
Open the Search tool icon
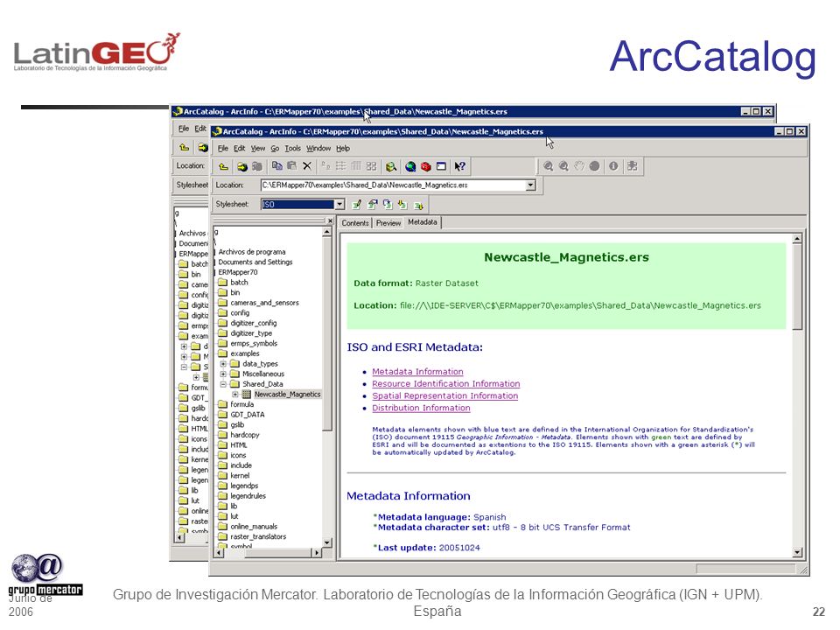click(391, 166)
